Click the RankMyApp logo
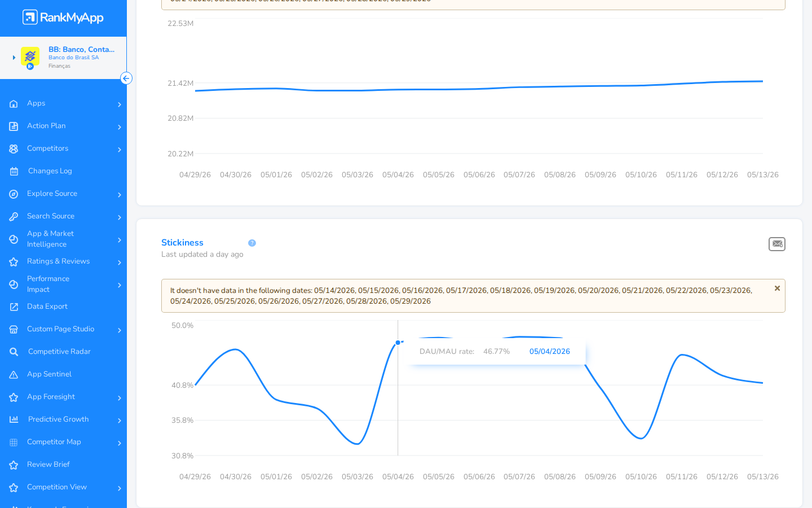This screenshot has width=812, height=508. coord(63,17)
